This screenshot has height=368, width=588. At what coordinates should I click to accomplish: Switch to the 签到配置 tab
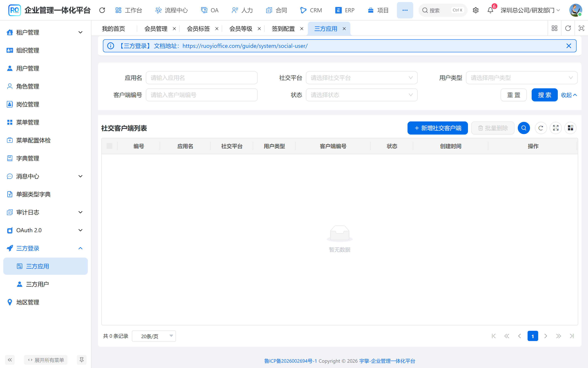tap(283, 29)
